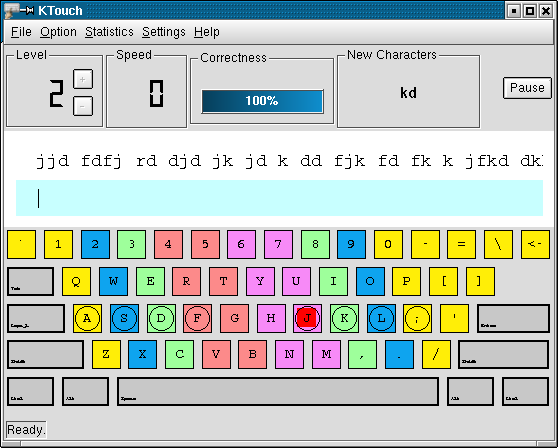Open the Statistics menu
Image resolution: width=558 pixels, height=448 pixels.
pos(109,32)
